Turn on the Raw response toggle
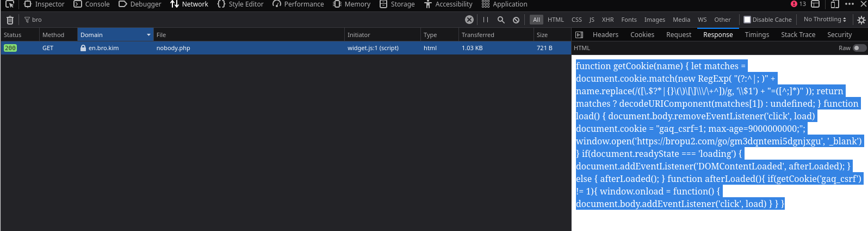The height and width of the screenshot is (231, 868). click(859, 48)
